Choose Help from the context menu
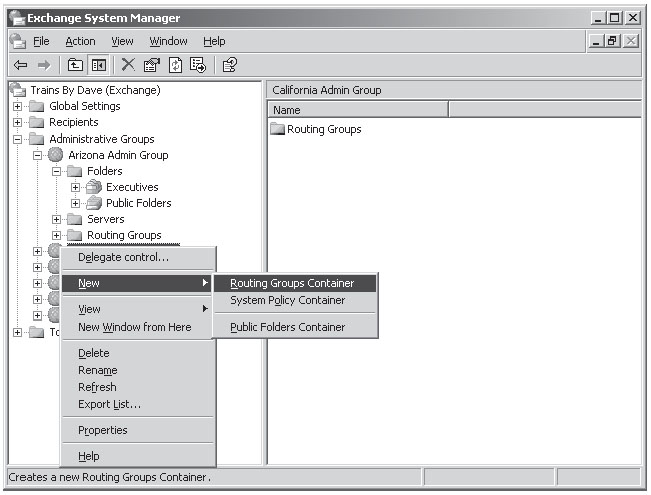 pyautogui.click(x=138, y=456)
